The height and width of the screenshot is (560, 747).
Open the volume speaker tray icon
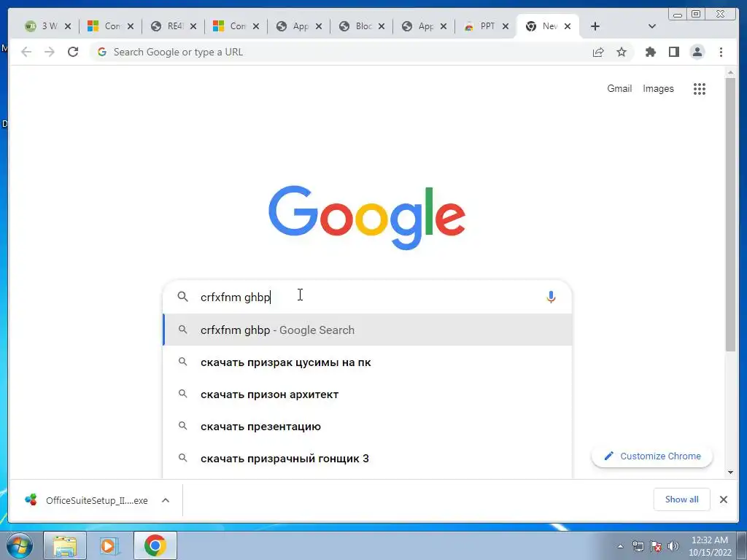[673, 546]
